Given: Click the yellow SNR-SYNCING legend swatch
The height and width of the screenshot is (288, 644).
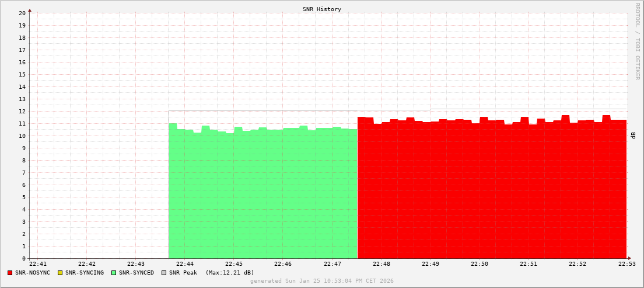Looking at the screenshot, I should click(x=60, y=273).
